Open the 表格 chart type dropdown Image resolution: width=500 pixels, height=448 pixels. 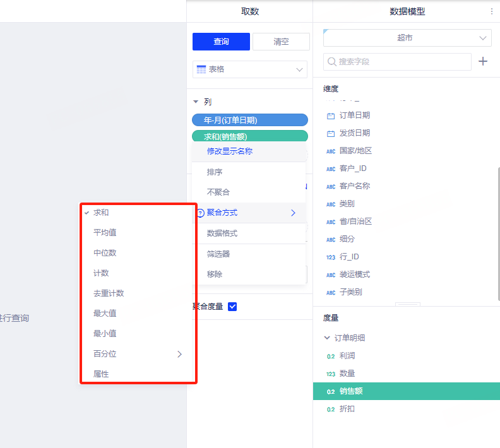click(x=249, y=69)
